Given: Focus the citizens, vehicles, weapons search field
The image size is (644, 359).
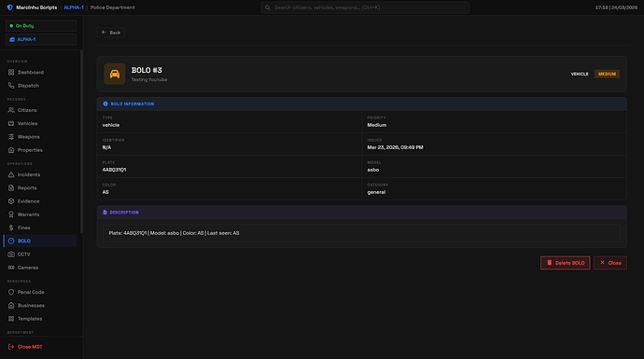Looking at the screenshot, I should click(365, 7).
